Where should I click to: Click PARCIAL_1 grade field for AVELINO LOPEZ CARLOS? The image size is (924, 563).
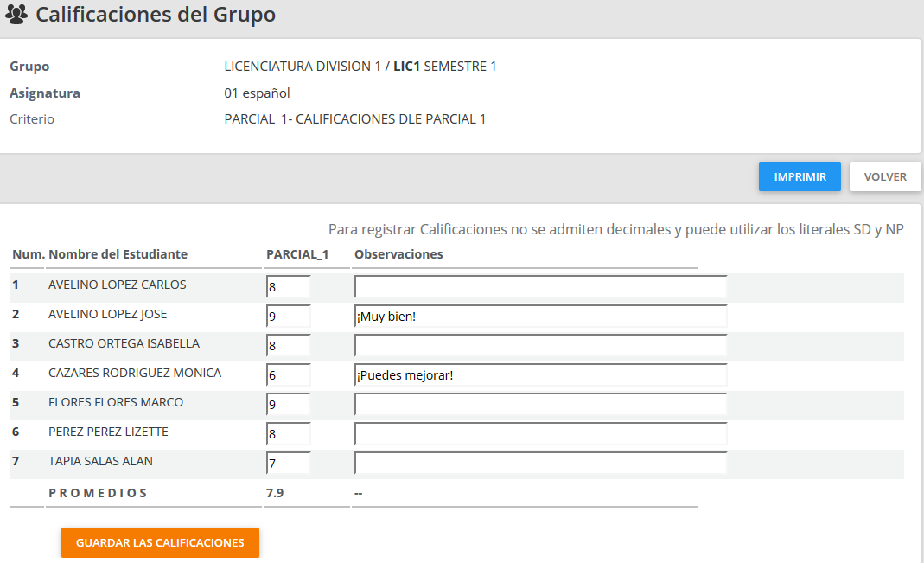point(289,287)
